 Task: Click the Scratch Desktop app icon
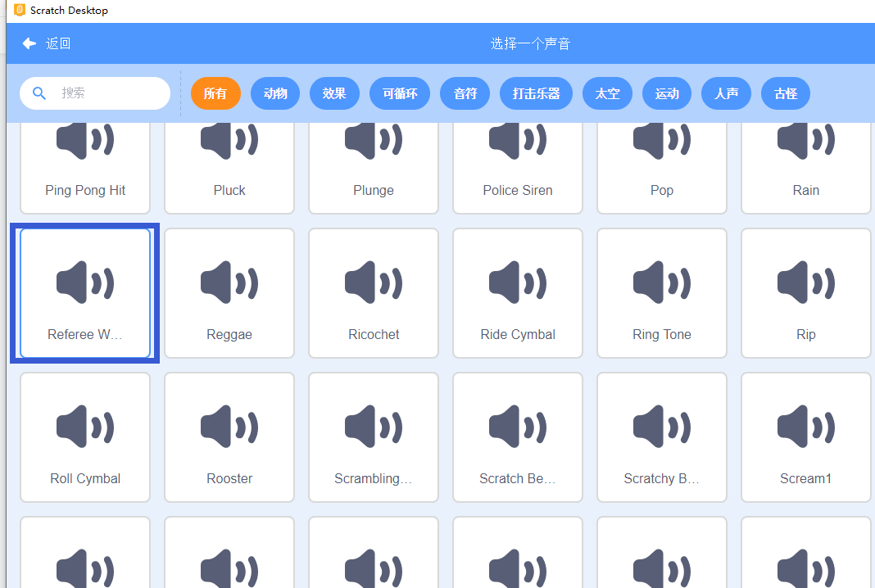19,10
